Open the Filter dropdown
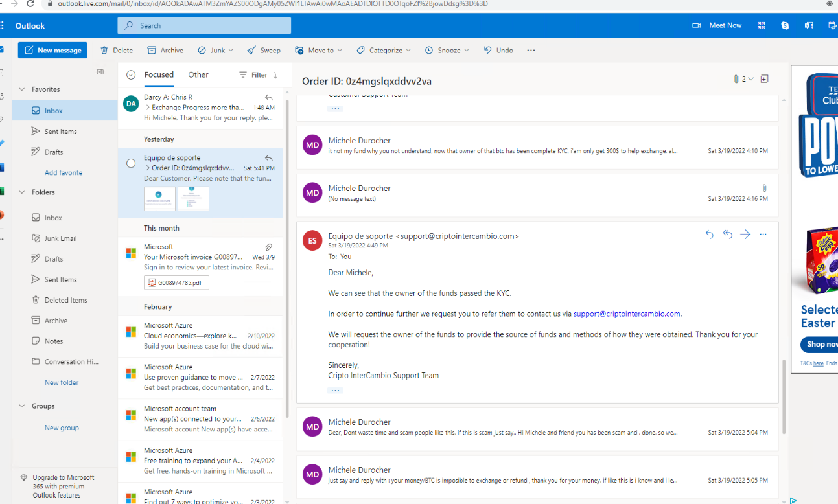This screenshot has width=838, height=504. pos(253,75)
